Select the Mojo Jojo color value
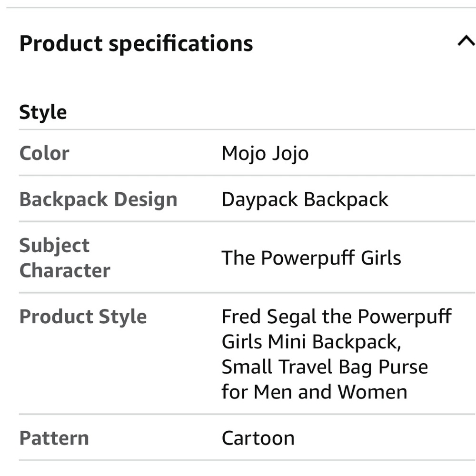Viewport: 476px width, 476px height. pyautogui.click(x=265, y=154)
